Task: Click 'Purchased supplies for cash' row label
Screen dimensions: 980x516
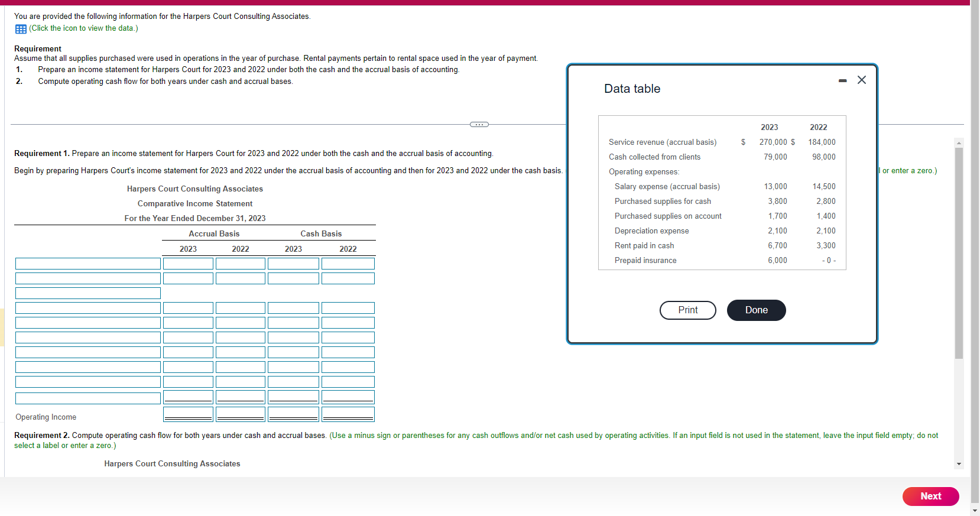Action: coord(663,202)
